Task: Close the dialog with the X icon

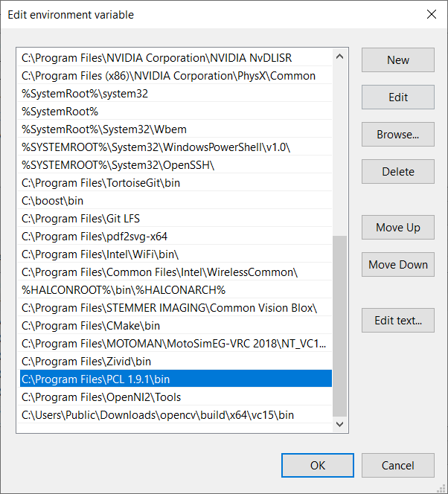Action: click(x=432, y=14)
